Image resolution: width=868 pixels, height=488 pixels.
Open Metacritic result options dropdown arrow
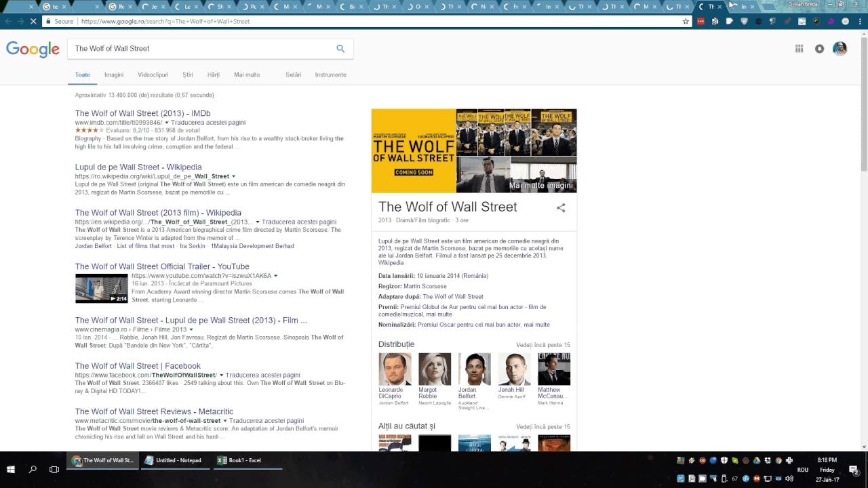coord(225,421)
